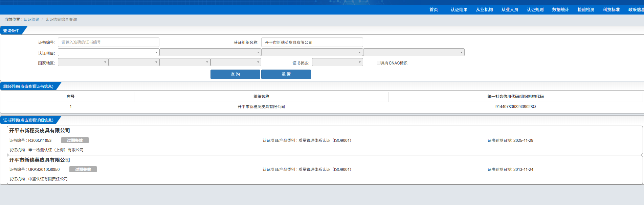Click sequence number 1 in organization table
Image resolution: width=644 pixels, height=205 pixels.
pyautogui.click(x=70, y=107)
